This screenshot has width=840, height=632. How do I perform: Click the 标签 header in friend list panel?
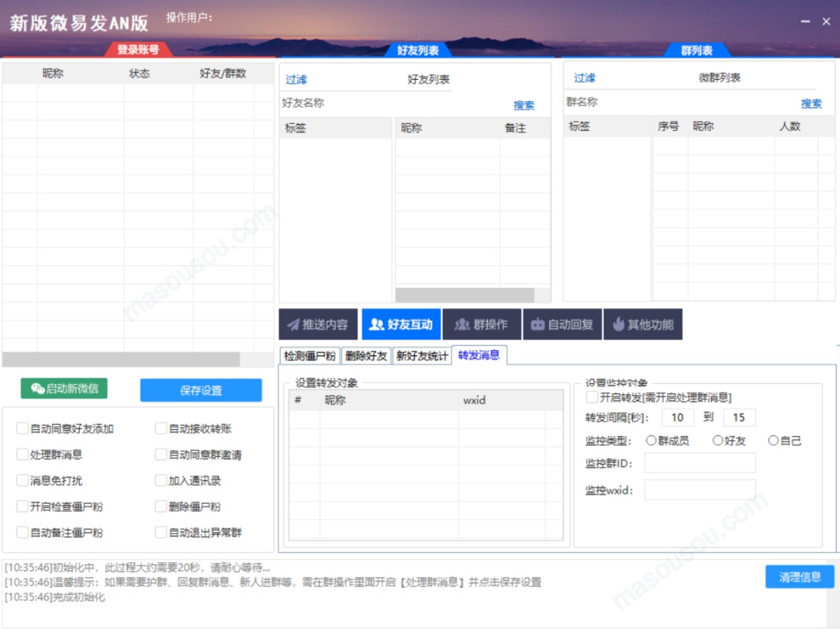[x=296, y=128]
